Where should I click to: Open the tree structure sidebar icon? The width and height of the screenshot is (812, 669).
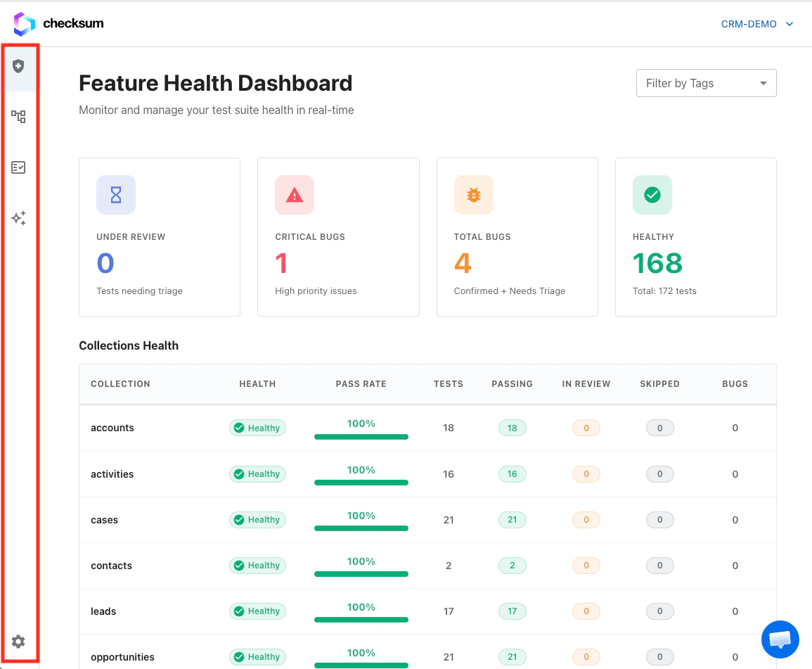pos(19,117)
